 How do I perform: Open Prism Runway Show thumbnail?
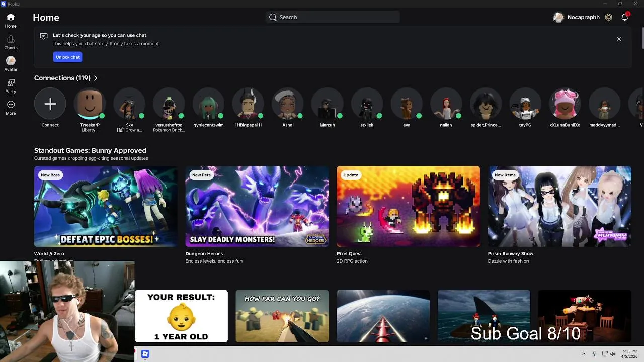(559, 207)
